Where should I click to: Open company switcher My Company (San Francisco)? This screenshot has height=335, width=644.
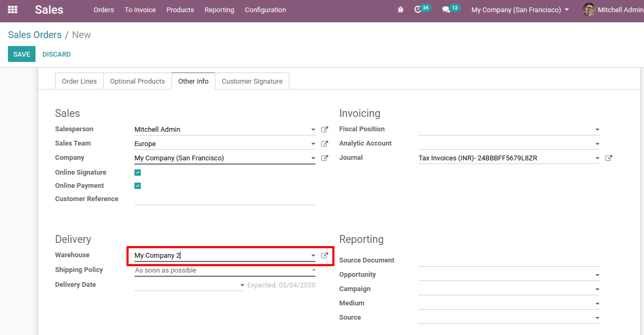pos(520,10)
